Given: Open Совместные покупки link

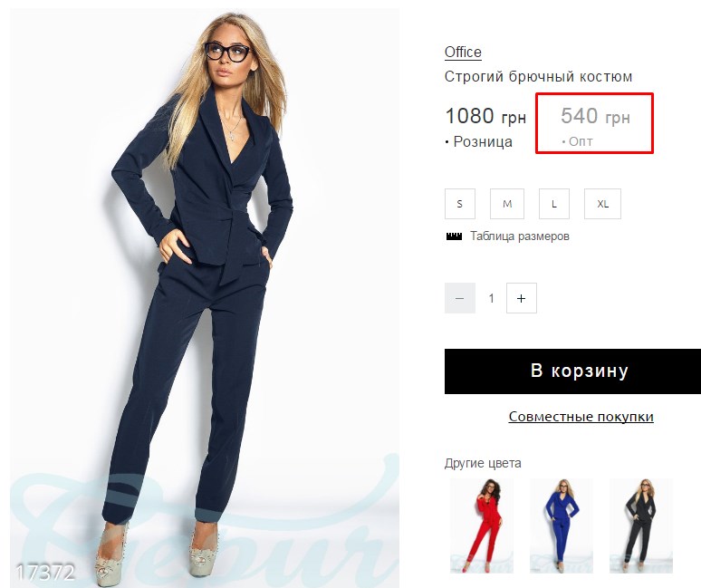Looking at the screenshot, I should 581,417.
